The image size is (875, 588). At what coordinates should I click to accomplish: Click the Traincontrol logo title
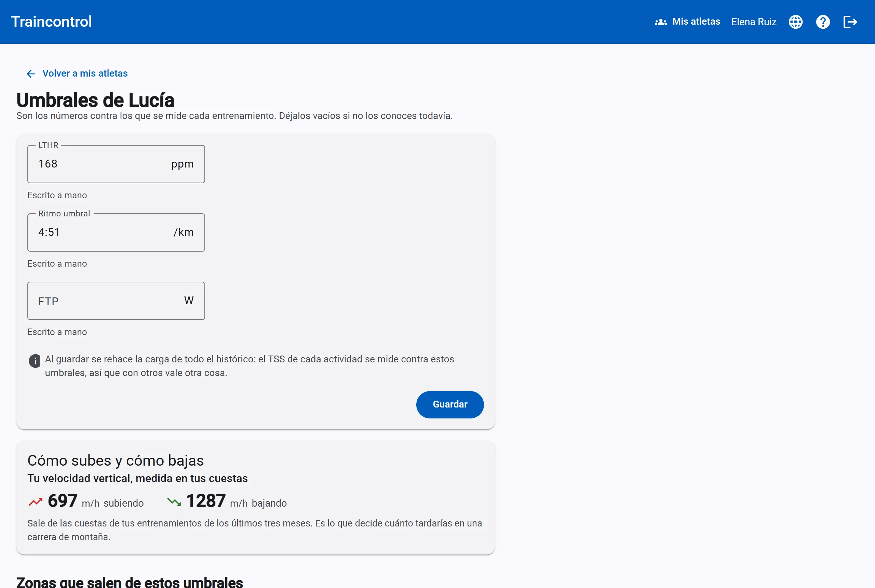pos(51,22)
